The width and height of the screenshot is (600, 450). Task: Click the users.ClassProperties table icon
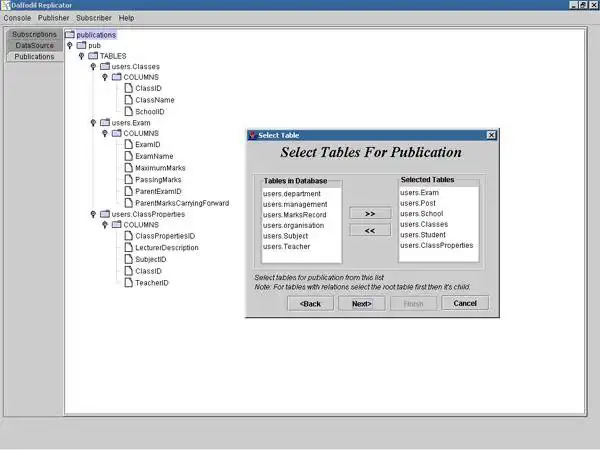click(x=105, y=214)
